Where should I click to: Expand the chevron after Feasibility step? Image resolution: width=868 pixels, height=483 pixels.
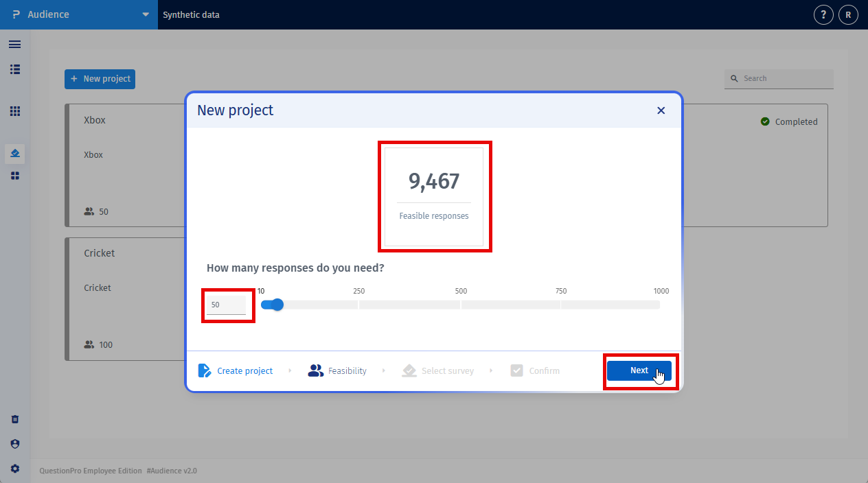pyautogui.click(x=384, y=370)
